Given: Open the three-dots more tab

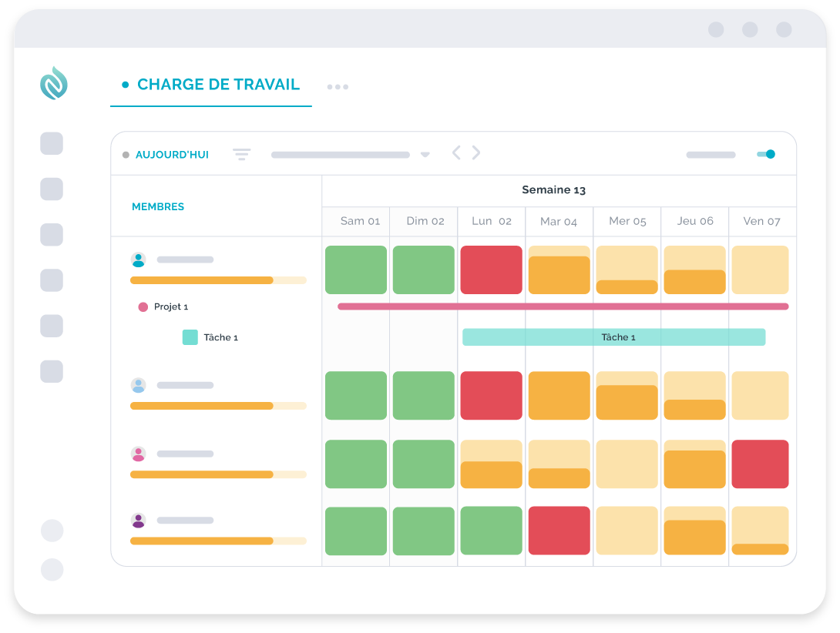Looking at the screenshot, I should pyautogui.click(x=338, y=87).
